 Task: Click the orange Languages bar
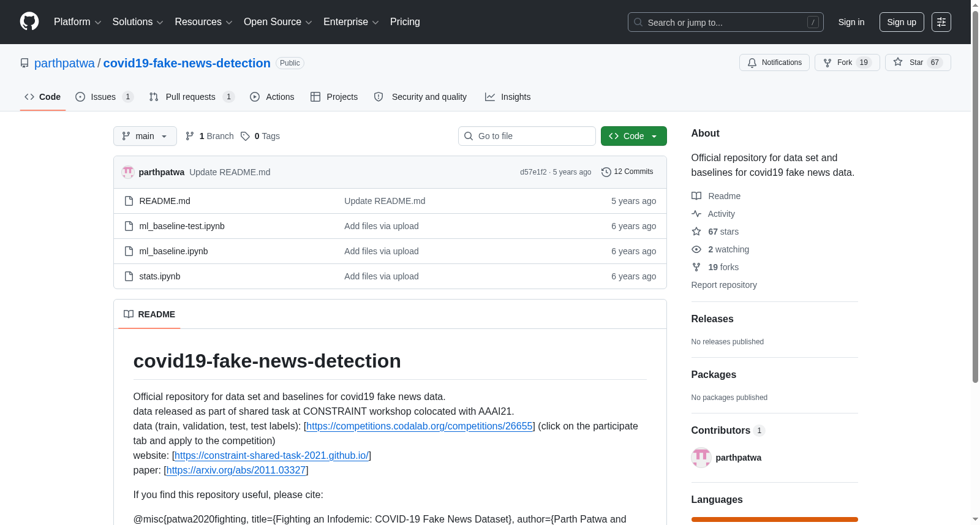click(x=774, y=519)
